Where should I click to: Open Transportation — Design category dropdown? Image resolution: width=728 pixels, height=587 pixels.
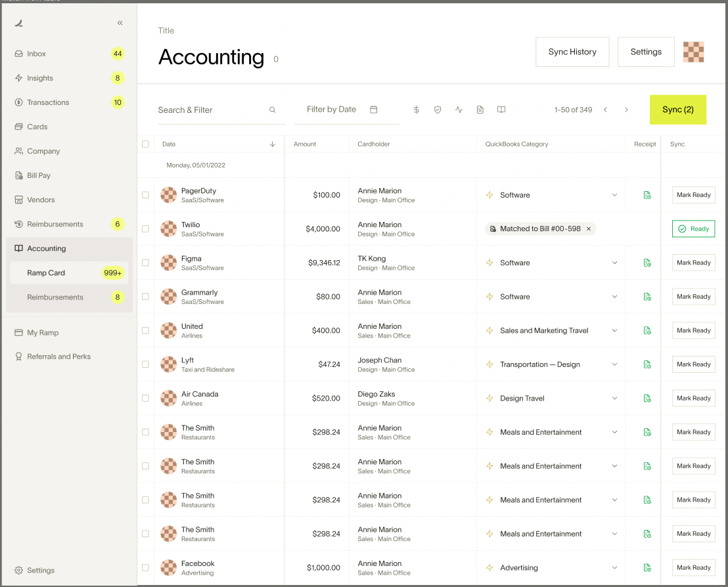[x=614, y=364]
